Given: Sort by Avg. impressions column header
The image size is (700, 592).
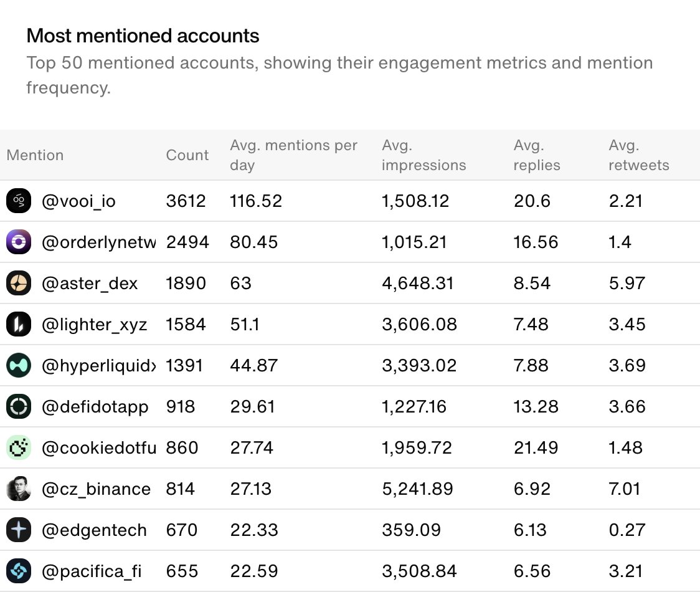Looking at the screenshot, I should 423,155.
